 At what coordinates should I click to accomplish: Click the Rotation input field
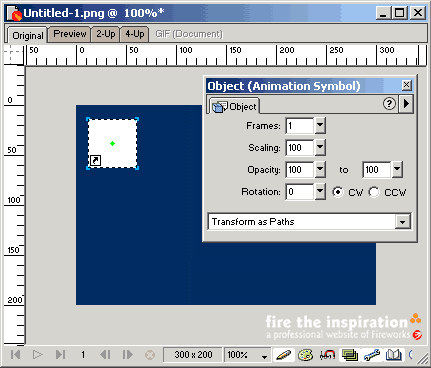coord(299,192)
